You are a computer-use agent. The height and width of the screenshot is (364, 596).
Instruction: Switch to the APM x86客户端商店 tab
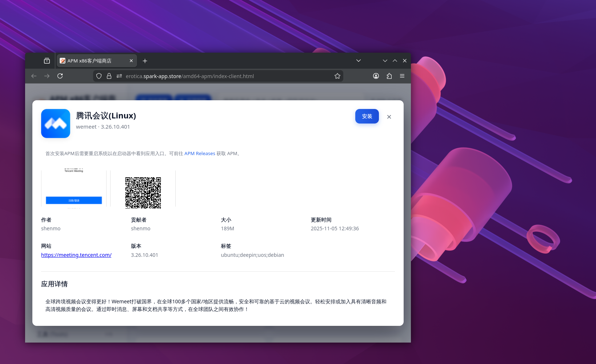pos(97,61)
